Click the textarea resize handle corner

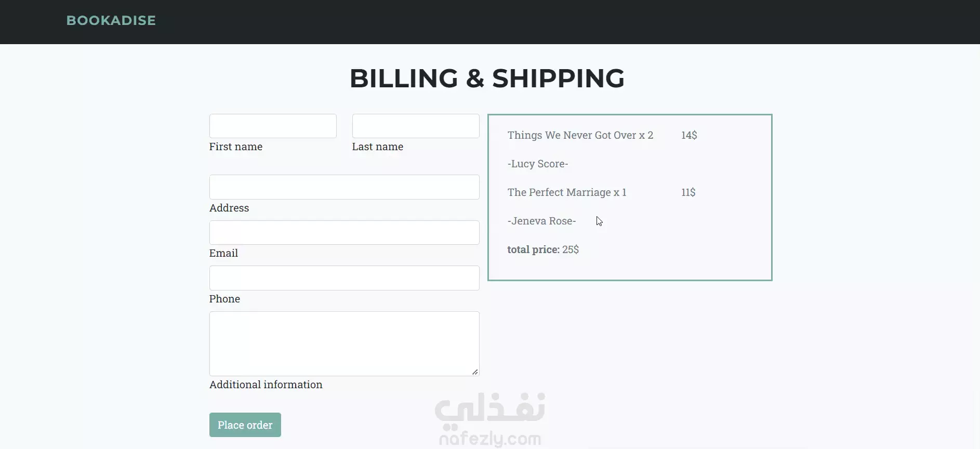[x=475, y=372]
